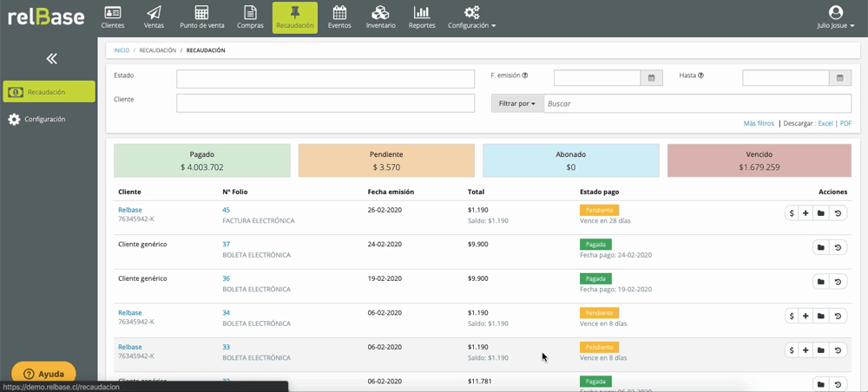Click folder icon for folio 45
868x392 pixels.
pyautogui.click(x=821, y=213)
